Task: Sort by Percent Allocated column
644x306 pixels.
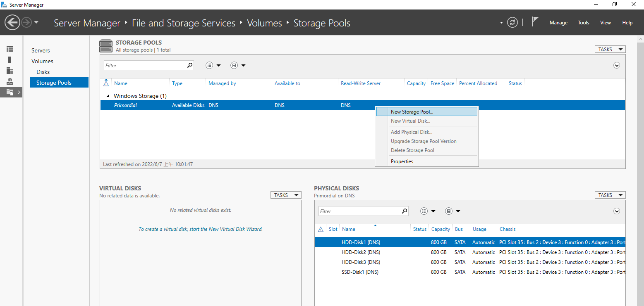Action: click(x=478, y=83)
